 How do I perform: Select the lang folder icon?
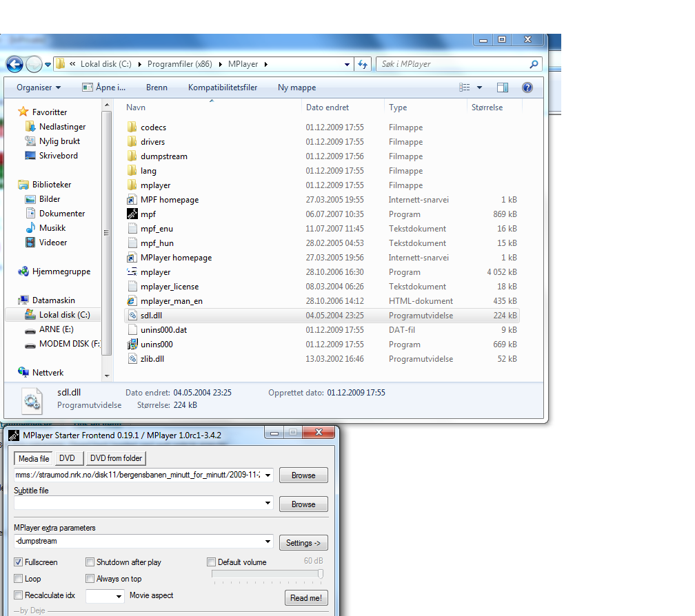(x=132, y=170)
